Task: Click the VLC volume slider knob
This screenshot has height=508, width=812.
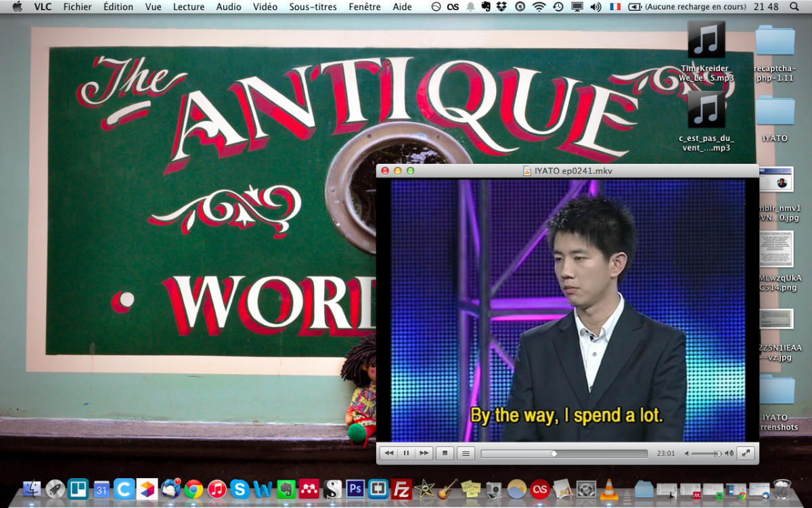Action: (x=718, y=454)
